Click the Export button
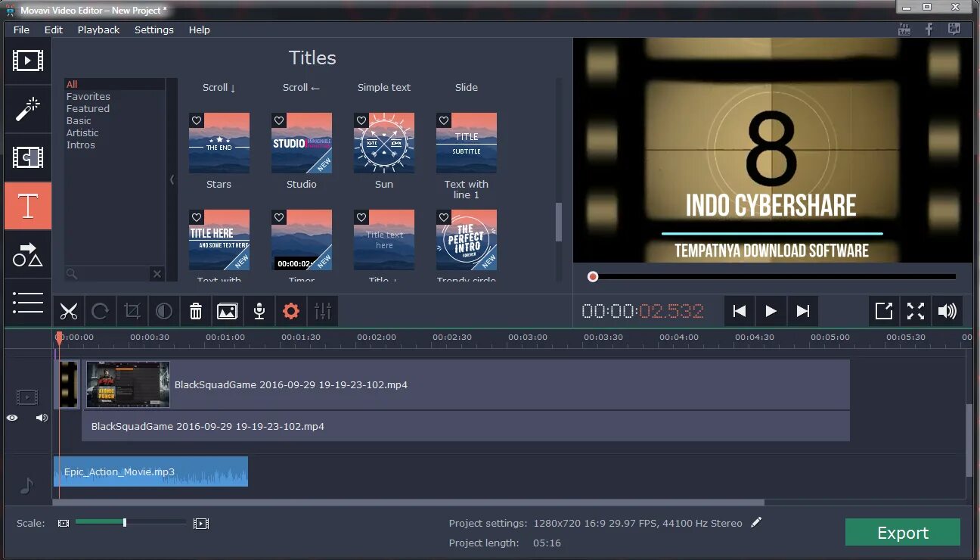Viewport: 980px width, 560px height. coord(903,533)
